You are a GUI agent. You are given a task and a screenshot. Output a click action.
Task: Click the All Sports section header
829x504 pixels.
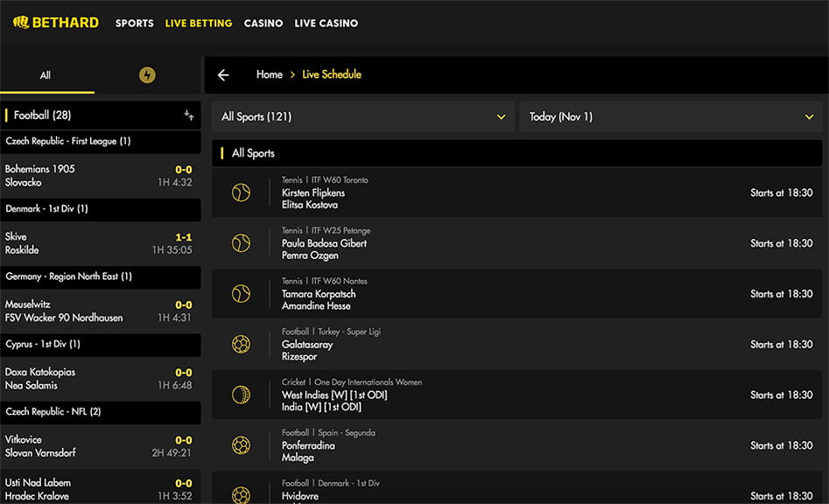click(517, 153)
